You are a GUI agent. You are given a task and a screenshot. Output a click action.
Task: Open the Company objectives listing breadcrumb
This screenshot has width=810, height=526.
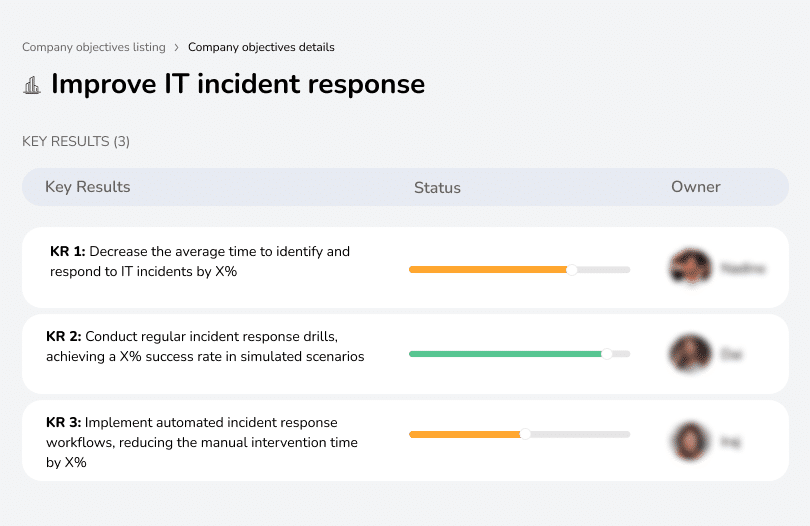pyautogui.click(x=94, y=47)
